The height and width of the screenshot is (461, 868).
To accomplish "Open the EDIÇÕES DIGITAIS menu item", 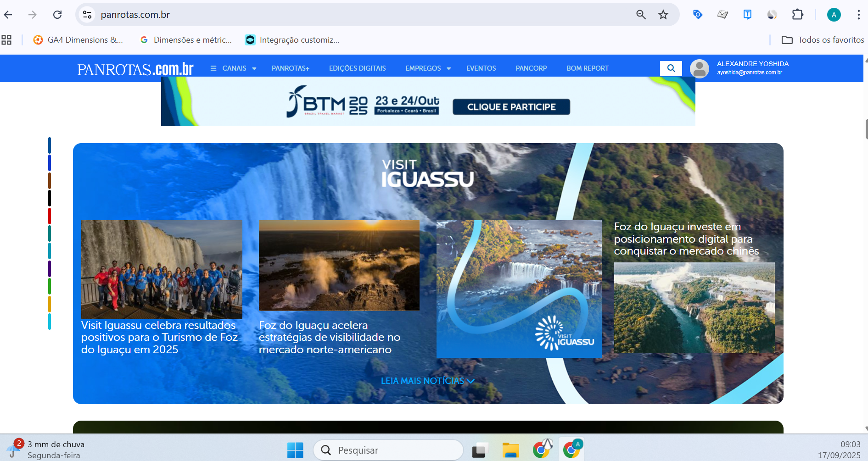I will coord(357,68).
